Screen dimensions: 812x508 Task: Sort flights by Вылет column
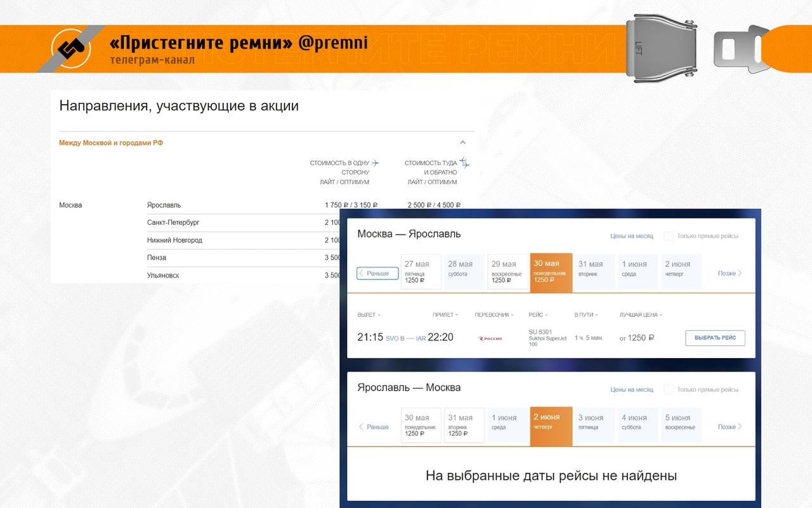point(369,315)
